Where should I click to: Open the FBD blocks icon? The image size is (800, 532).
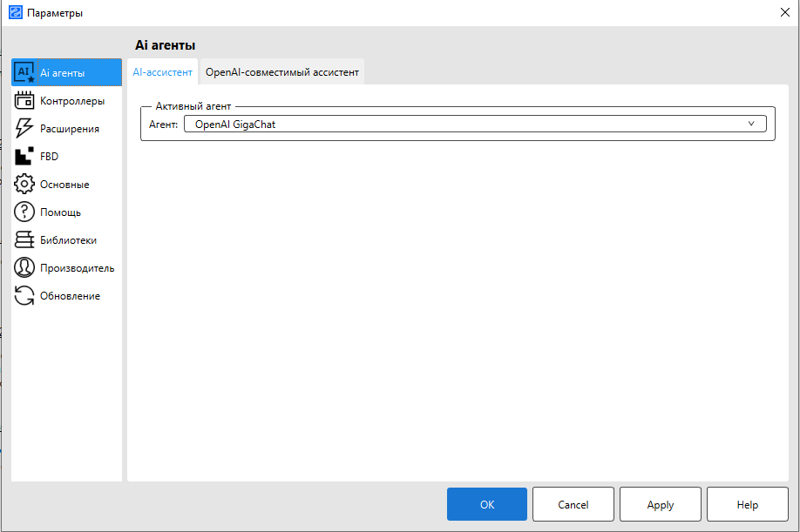point(24,156)
